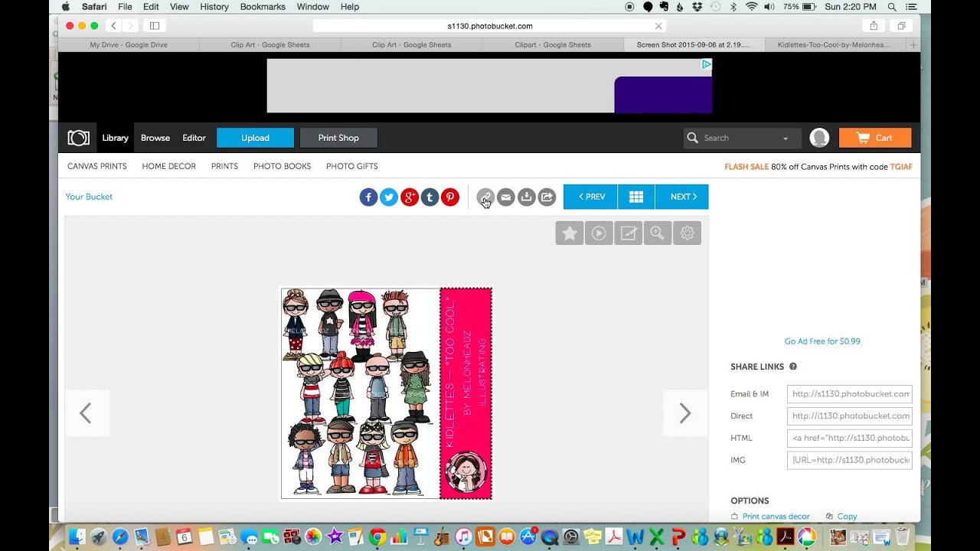This screenshot has height=551, width=980.
Task: Favorite the image with star icon
Action: [570, 233]
